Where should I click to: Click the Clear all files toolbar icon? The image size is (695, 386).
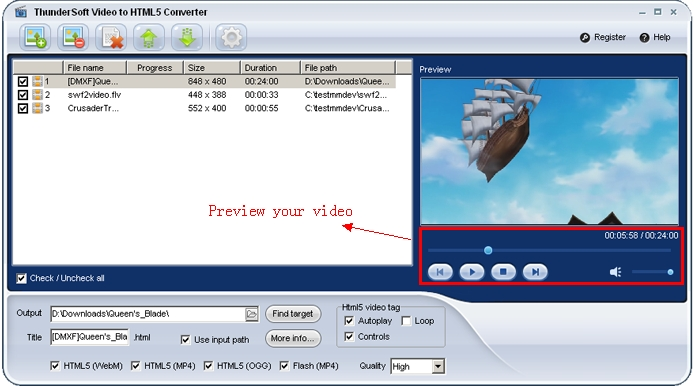tap(111, 37)
